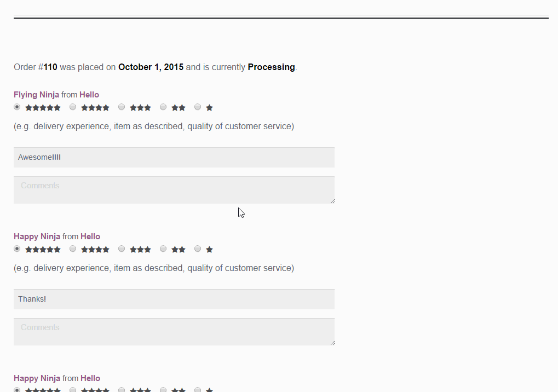
Task: Select the five-star radio button for Flying Ninja
Action: coord(17,107)
